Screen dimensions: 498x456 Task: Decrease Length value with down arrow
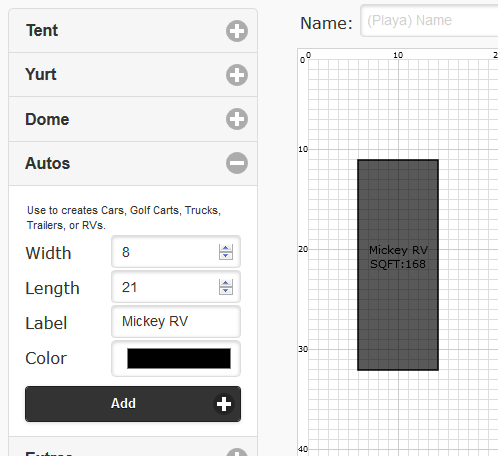click(226, 291)
